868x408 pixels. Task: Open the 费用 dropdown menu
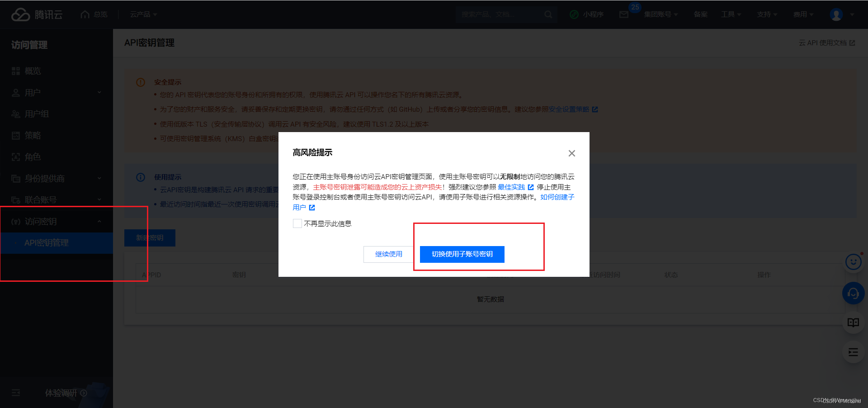click(x=803, y=14)
